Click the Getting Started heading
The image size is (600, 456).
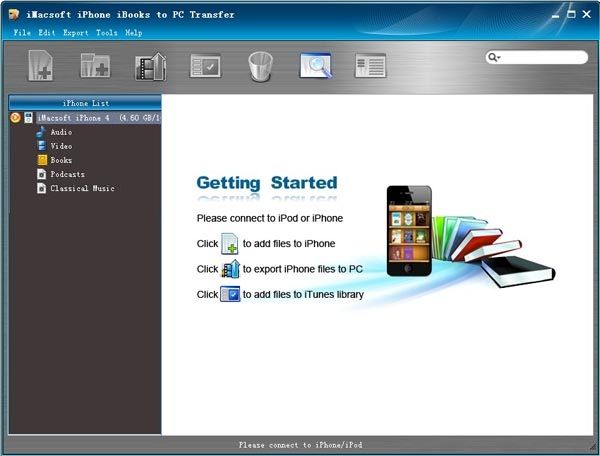(x=267, y=183)
